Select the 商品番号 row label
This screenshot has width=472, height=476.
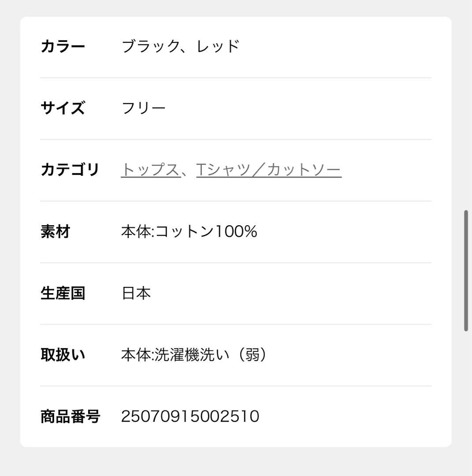pos(71,415)
